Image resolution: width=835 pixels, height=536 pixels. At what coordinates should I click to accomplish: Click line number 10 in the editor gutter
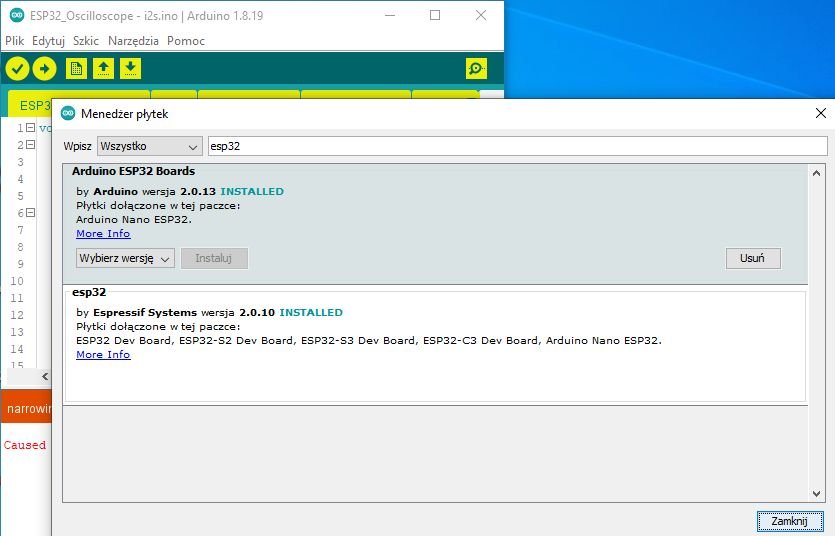pos(17,281)
